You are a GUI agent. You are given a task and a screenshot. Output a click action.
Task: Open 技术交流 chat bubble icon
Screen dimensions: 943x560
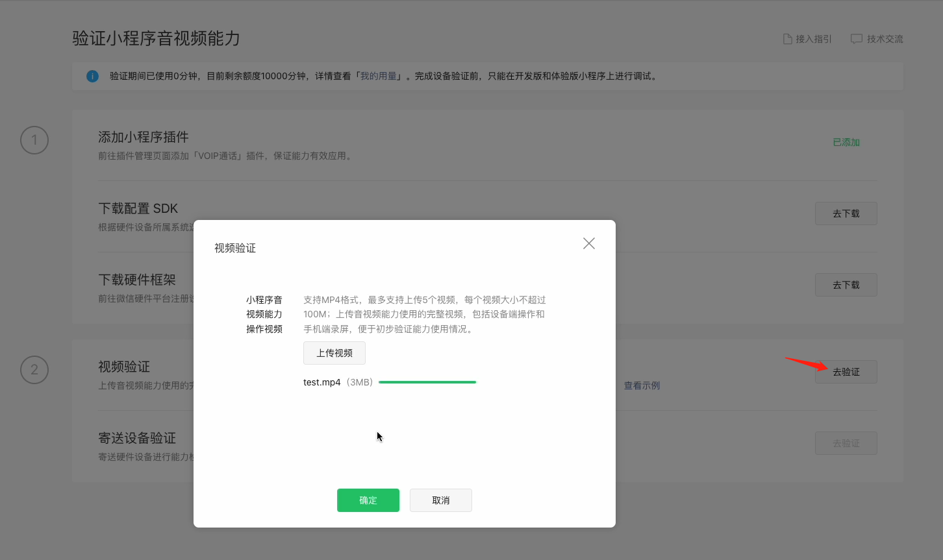pos(857,39)
